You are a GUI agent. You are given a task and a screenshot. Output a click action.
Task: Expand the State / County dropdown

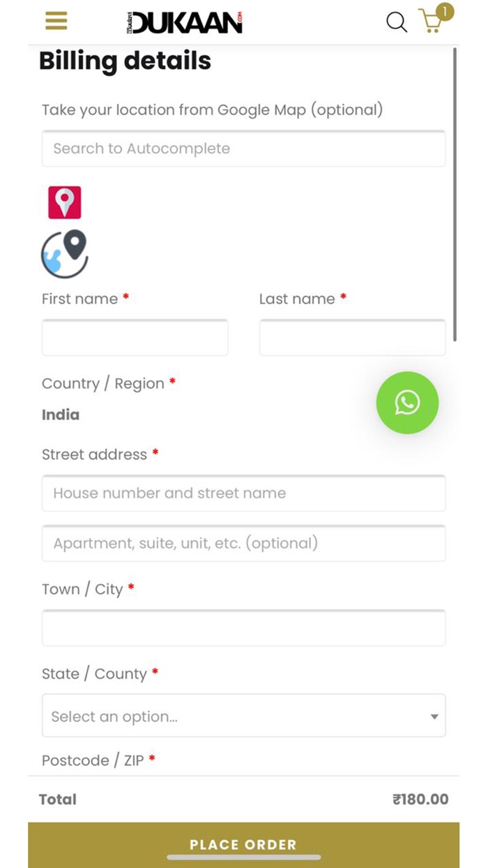(x=237, y=716)
